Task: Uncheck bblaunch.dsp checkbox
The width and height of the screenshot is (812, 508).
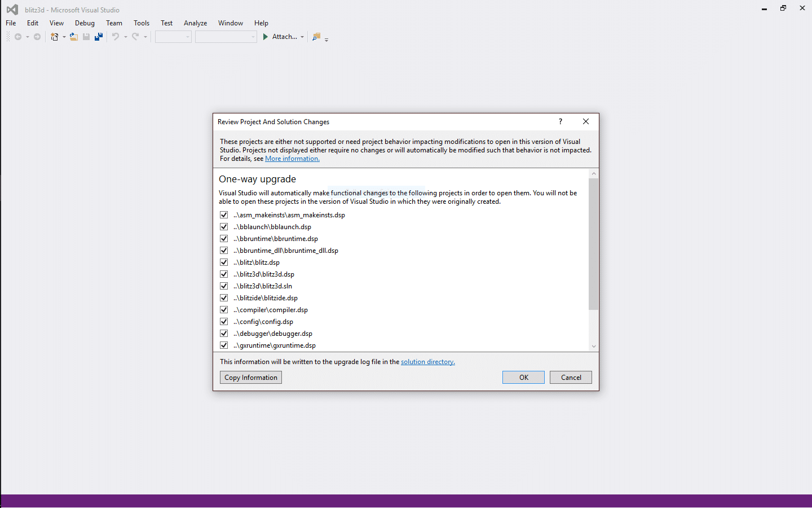Action: point(224,227)
